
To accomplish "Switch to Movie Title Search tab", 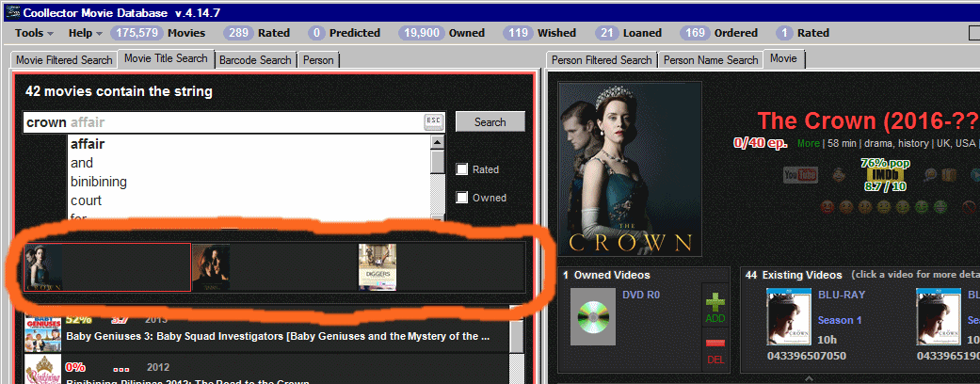I will point(166,58).
